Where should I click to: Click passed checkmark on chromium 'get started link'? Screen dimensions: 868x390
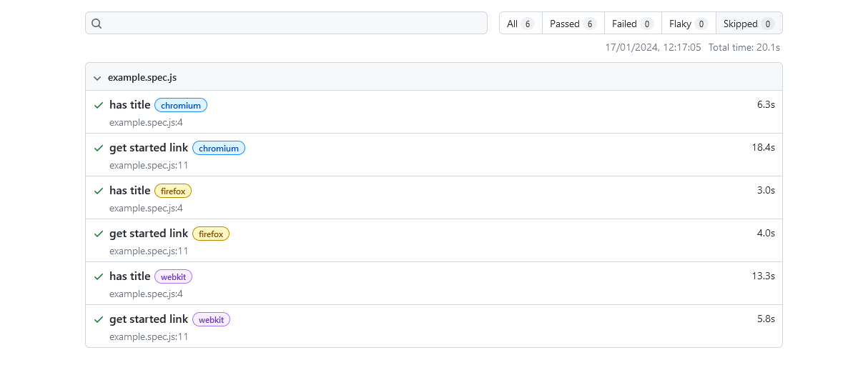[x=99, y=148]
